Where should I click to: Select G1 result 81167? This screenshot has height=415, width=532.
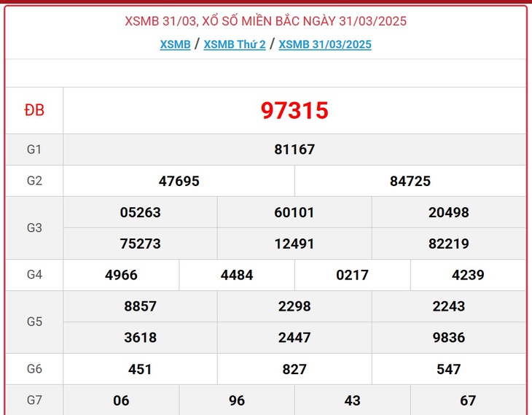[294, 150]
